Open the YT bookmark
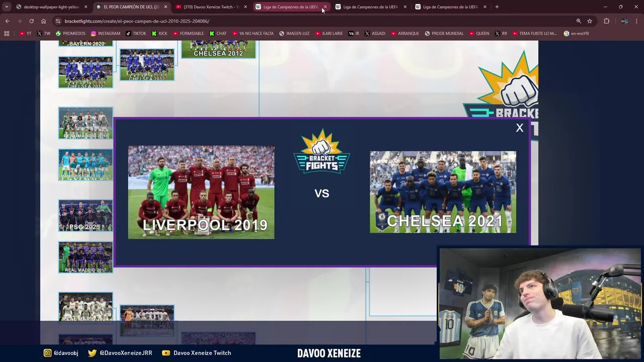This screenshot has width=644, height=362. click(x=25, y=34)
